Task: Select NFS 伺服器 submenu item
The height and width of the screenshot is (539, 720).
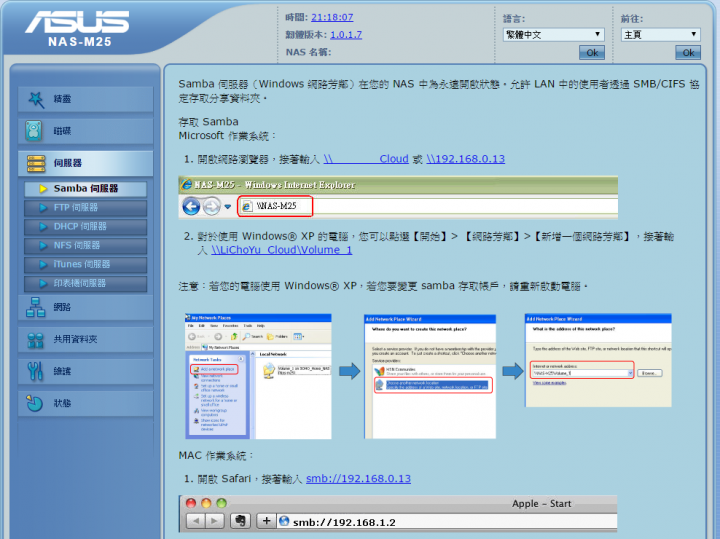Action: click(x=86, y=246)
